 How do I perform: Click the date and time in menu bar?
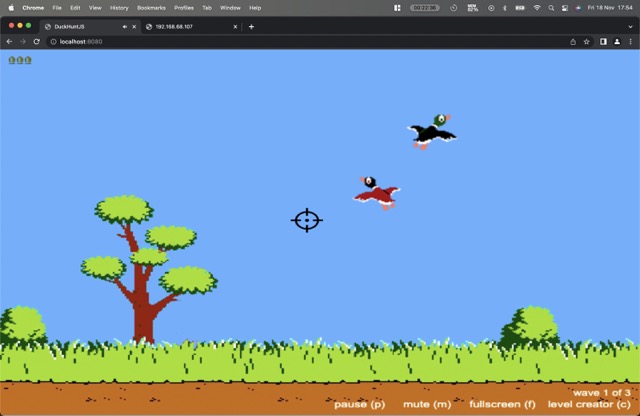610,8
